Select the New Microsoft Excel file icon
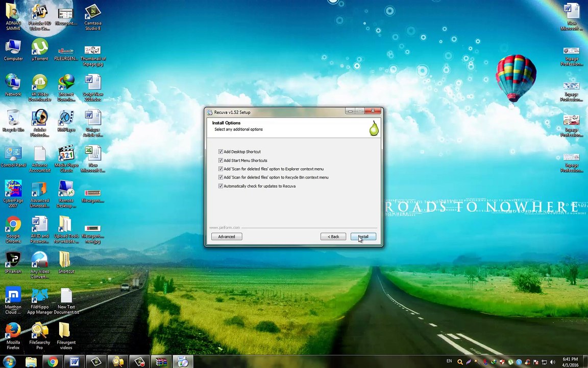Screen dimensions: 588x368 point(92,158)
